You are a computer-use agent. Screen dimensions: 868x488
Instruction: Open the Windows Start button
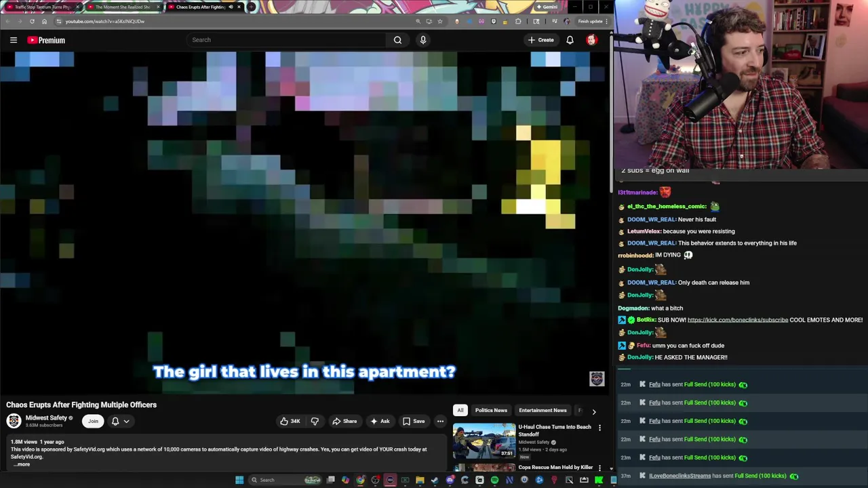click(239, 480)
